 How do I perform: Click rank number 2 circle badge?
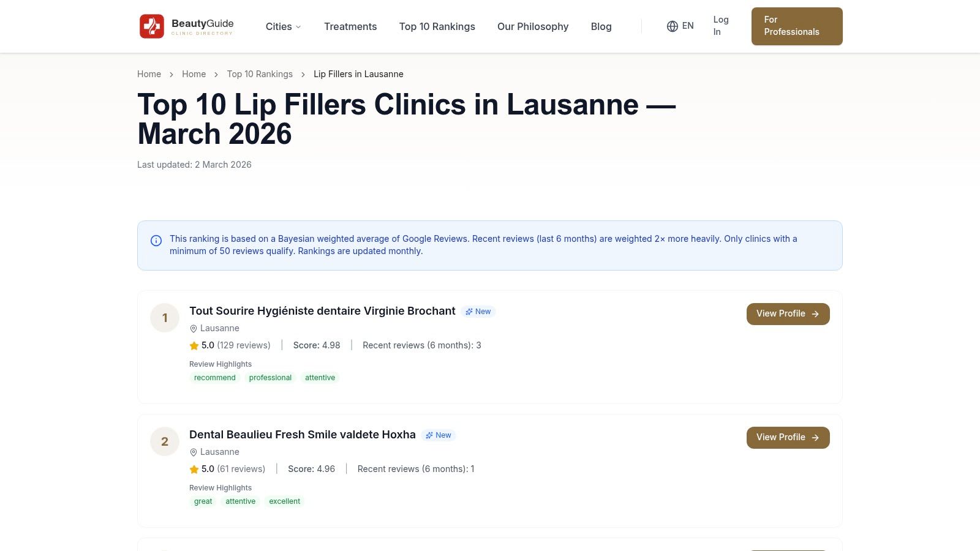(x=165, y=441)
